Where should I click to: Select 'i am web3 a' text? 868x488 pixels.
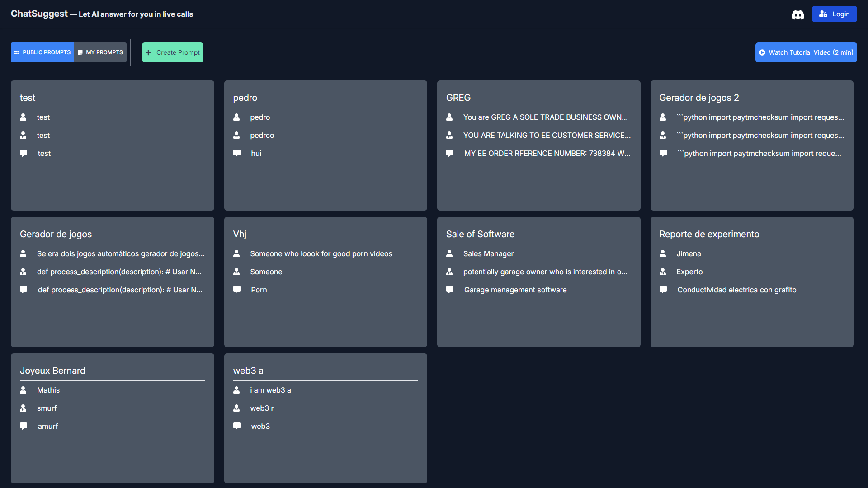pyautogui.click(x=271, y=390)
